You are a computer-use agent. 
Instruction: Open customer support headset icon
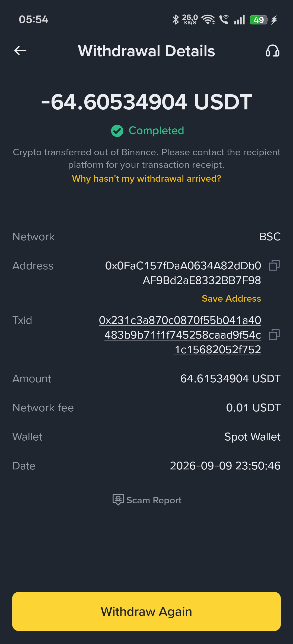click(x=273, y=51)
